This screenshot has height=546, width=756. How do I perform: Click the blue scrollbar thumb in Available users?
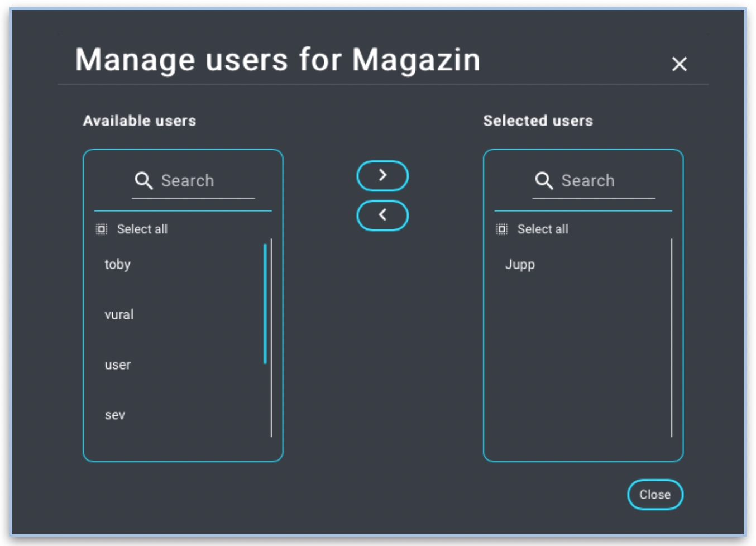265,304
